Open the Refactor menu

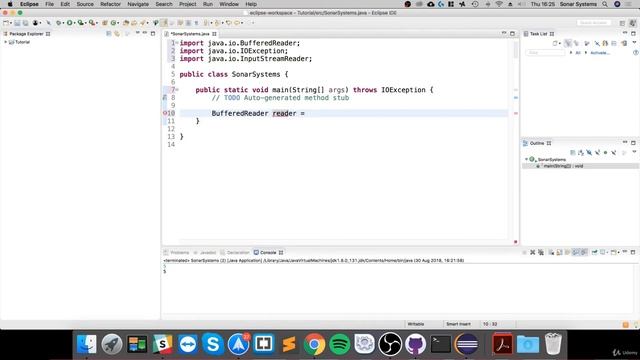(x=110, y=4)
